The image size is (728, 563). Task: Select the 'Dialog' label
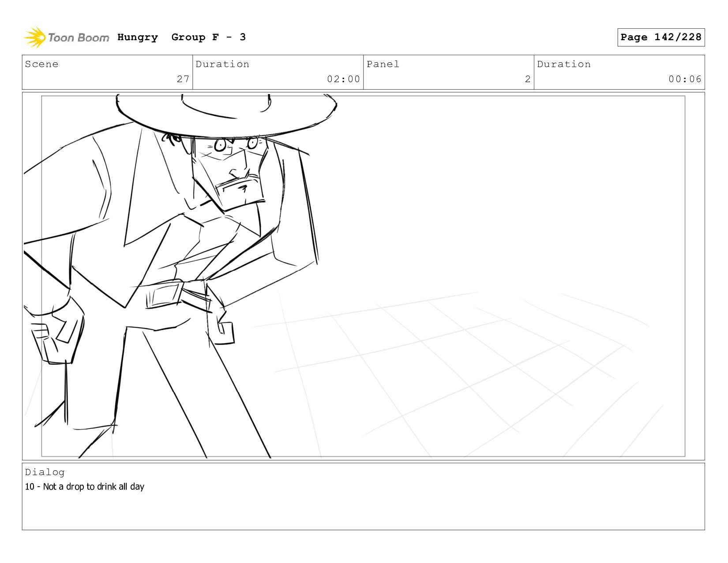pyautogui.click(x=45, y=472)
